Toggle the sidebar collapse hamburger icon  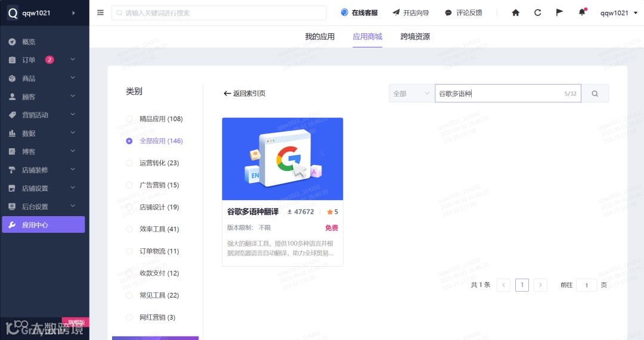click(x=100, y=13)
